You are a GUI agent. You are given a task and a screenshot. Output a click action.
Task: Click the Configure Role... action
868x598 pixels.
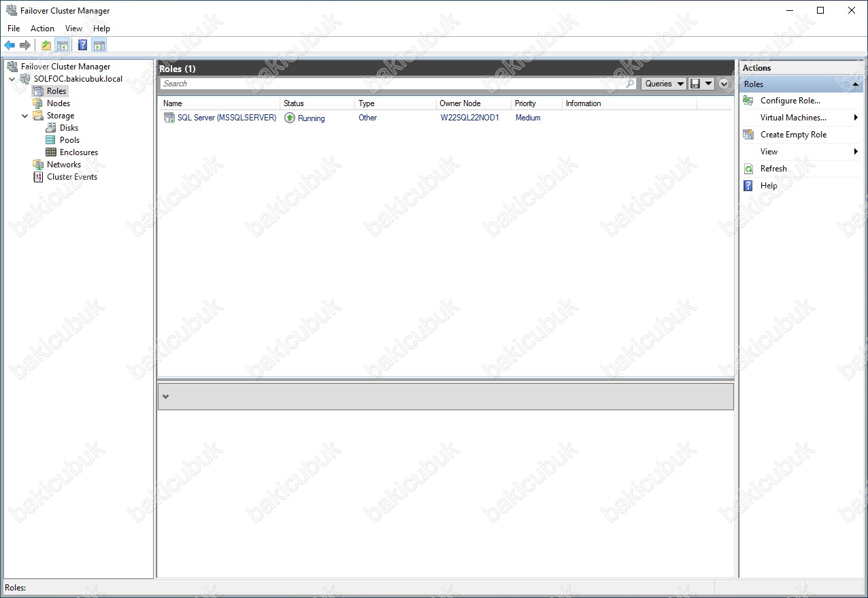(790, 101)
